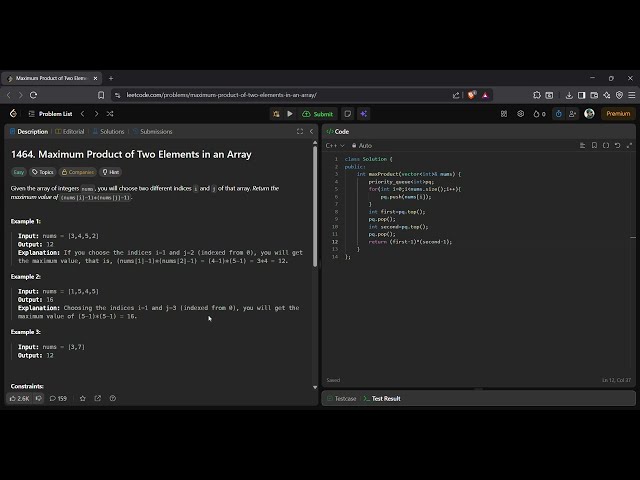This screenshot has height=480, width=640.
Task: Open the browser hamburger menu
Action: [x=631, y=95]
